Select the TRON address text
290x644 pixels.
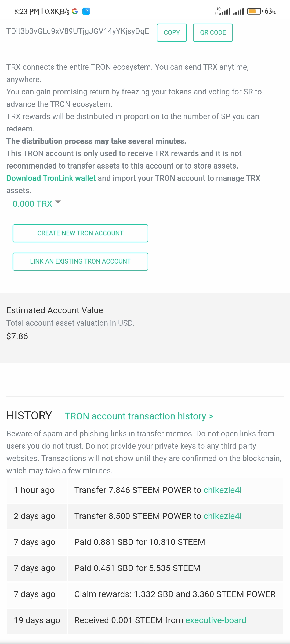click(x=78, y=31)
